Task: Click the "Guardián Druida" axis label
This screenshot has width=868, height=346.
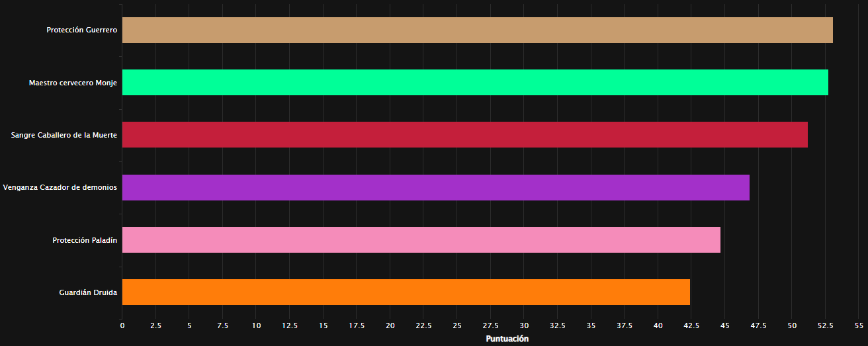Action: pos(88,292)
